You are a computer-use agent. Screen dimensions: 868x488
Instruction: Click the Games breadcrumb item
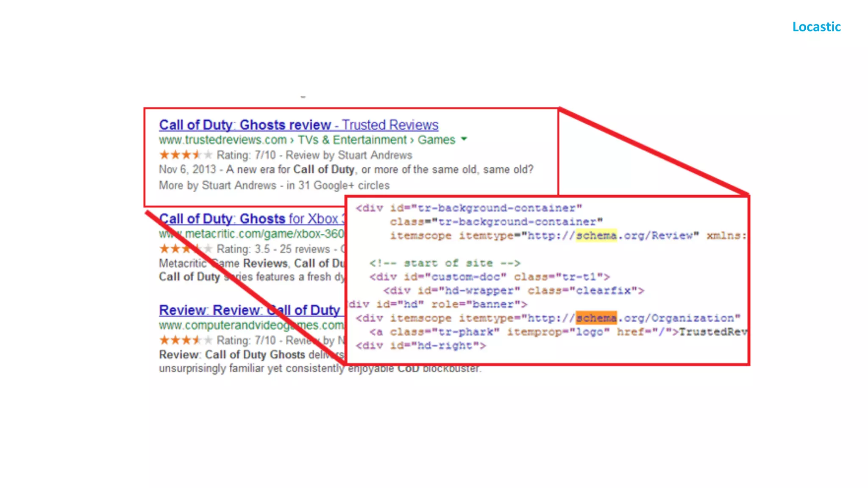pyautogui.click(x=436, y=140)
